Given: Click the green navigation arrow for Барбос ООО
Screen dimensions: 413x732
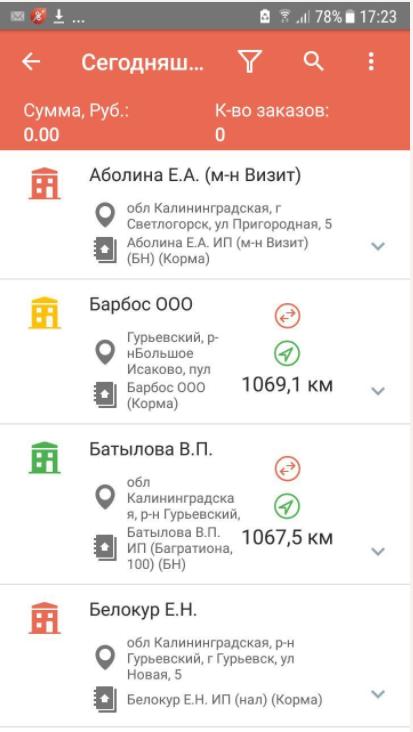Looking at the screenshot, I should pyautogui.click(x=287, y=354).
